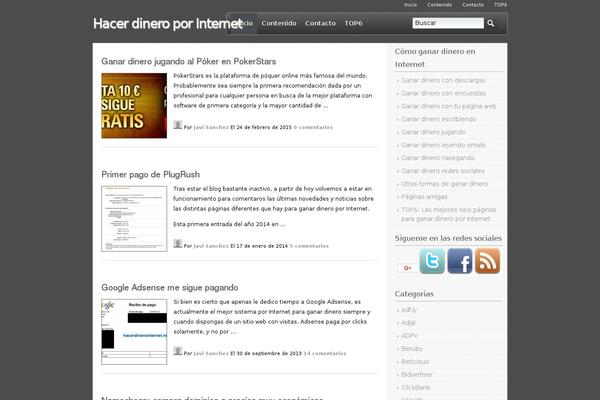Click author avatar on PokerStars post
This screenshot has width=600, height=400.
click(178, 125)
